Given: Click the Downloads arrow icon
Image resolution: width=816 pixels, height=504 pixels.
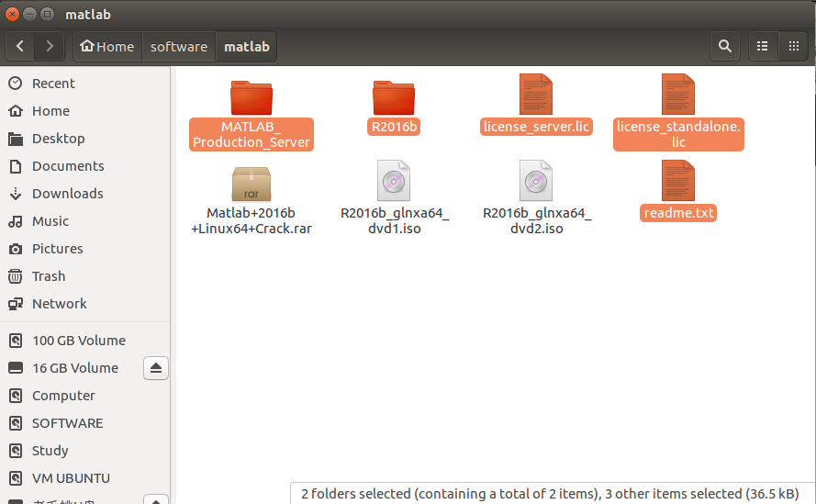Looking at the screenshot, I should [x=16, y=194].
